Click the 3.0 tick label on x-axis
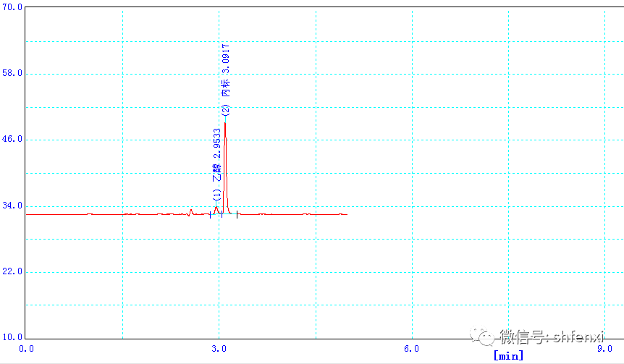624x364 pixels. pos(219,348)
